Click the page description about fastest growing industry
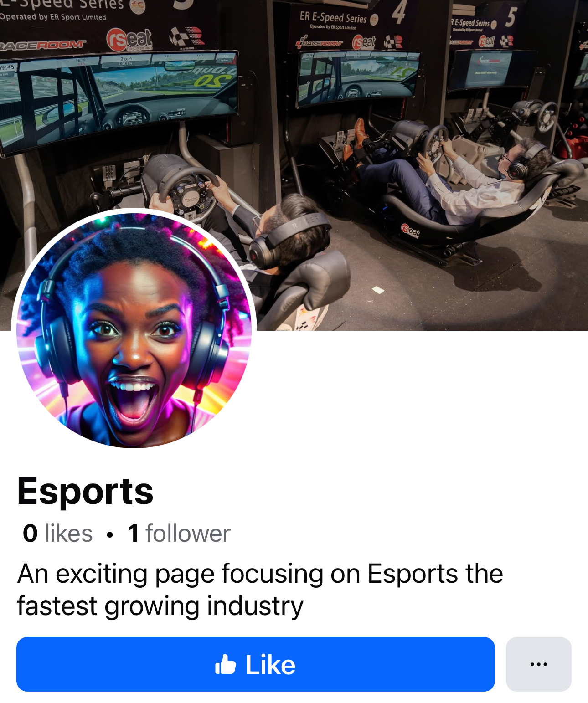Image resolution: width=588 pixels, height=703 pixels. [260, 590]
